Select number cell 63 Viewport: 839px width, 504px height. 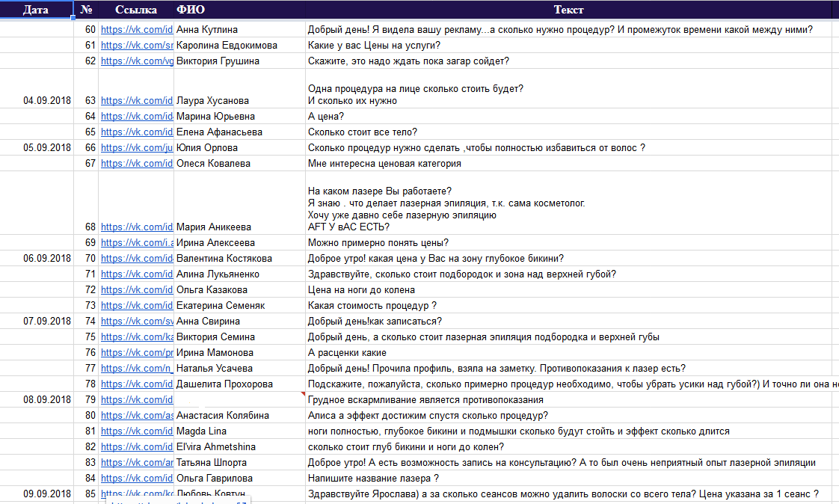pyautogui.click(x=86, y=88)
